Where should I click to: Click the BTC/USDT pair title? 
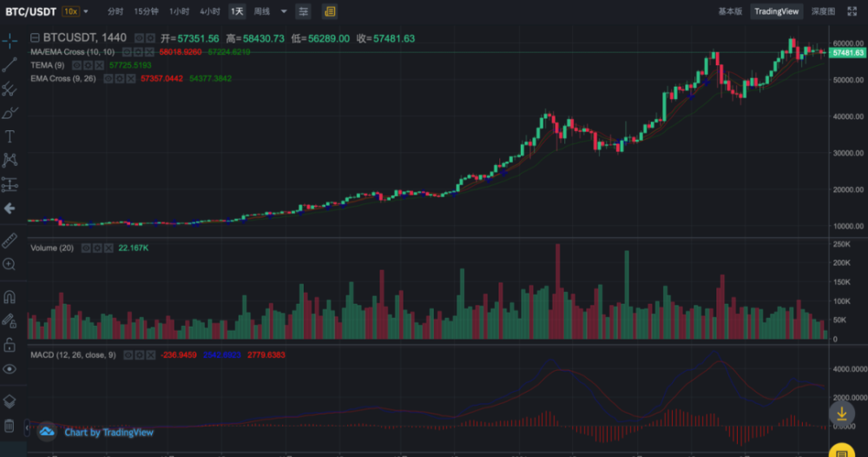[x=30, y=11]
